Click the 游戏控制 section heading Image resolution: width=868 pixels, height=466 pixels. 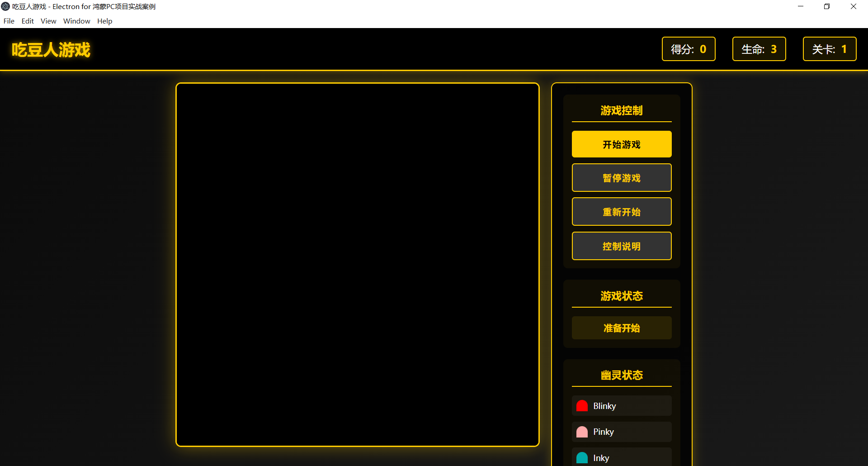[x=622, y=111]
